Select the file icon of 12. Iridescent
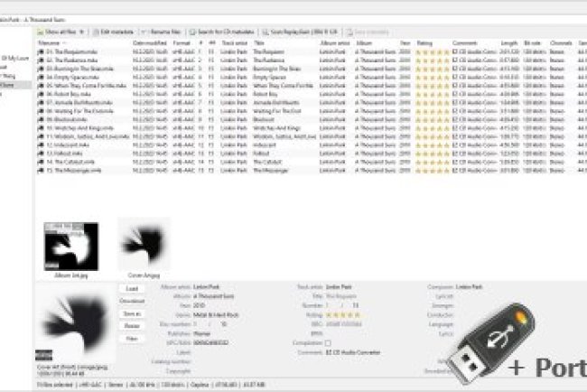Image resolution: width=587 pixels, height=392 pixels. 41,145
